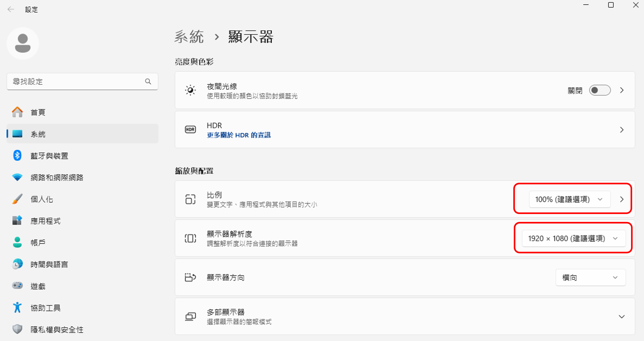Screen dimensions: 644x341
Task: Click the search magnifier icon
Action: 148,81
